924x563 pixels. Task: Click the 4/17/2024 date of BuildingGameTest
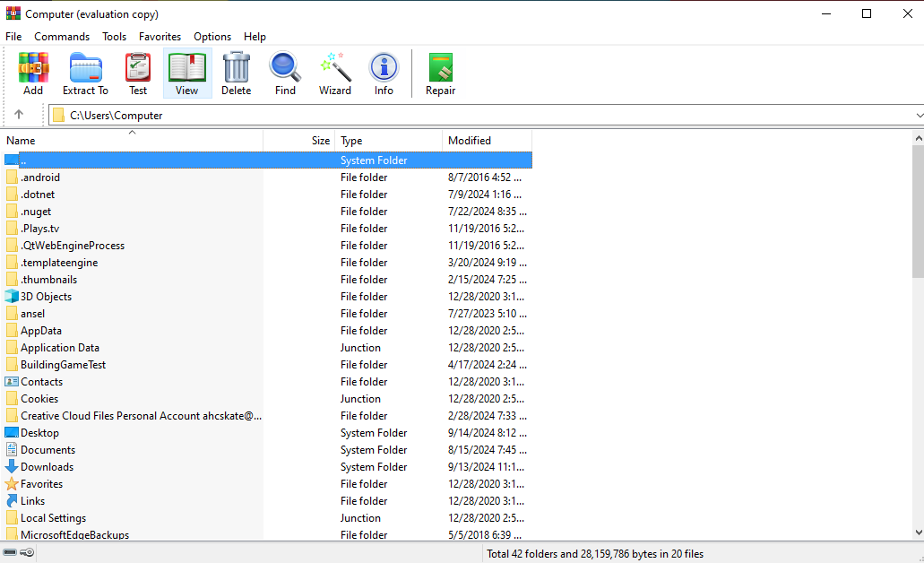pyautogui.click(x=488, y=364)
